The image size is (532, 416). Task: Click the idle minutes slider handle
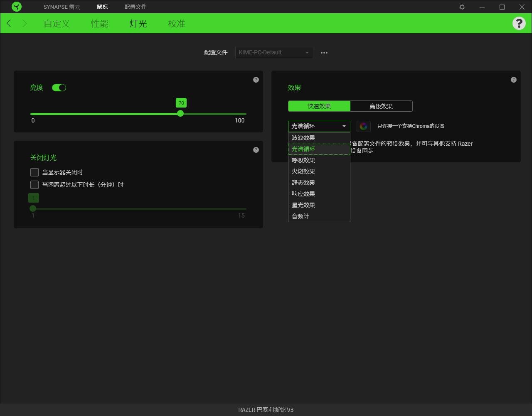point(33,208)
